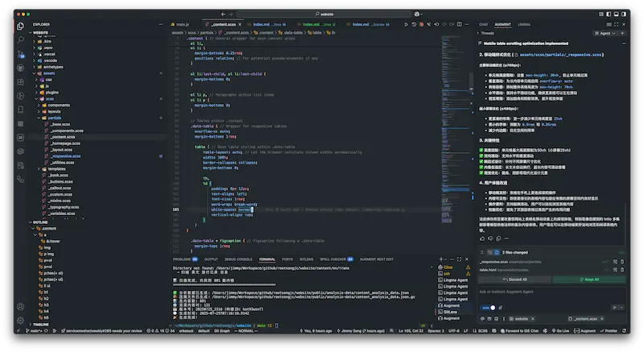Image resolution: width=644 pixels, height=352 pixels.
Task: Open diff icon for table.html change
Action: click(x=615, y=270)
